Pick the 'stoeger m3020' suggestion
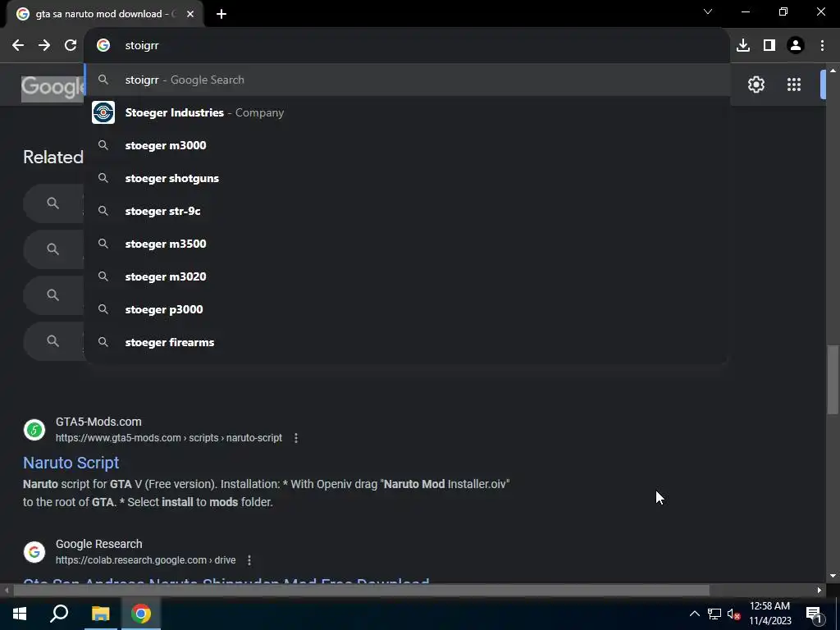The image size is (840, 630). 407,276
